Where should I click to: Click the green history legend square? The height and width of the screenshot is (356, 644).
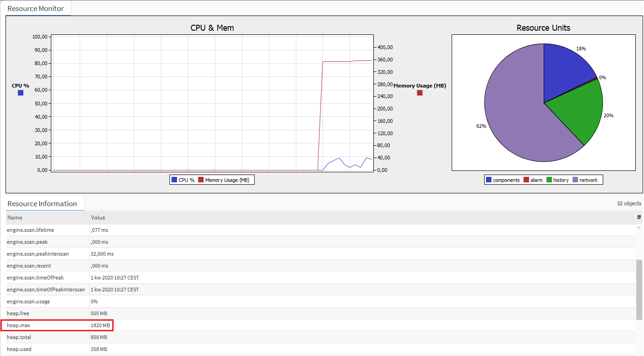click(x=549, y=180)
